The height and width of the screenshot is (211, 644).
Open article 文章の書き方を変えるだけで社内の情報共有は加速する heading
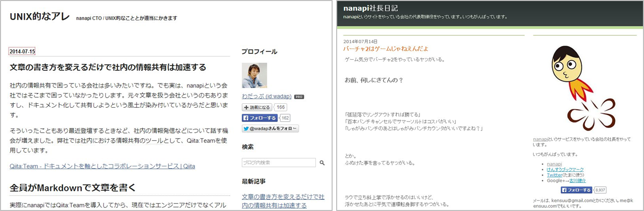click(108, 67)
